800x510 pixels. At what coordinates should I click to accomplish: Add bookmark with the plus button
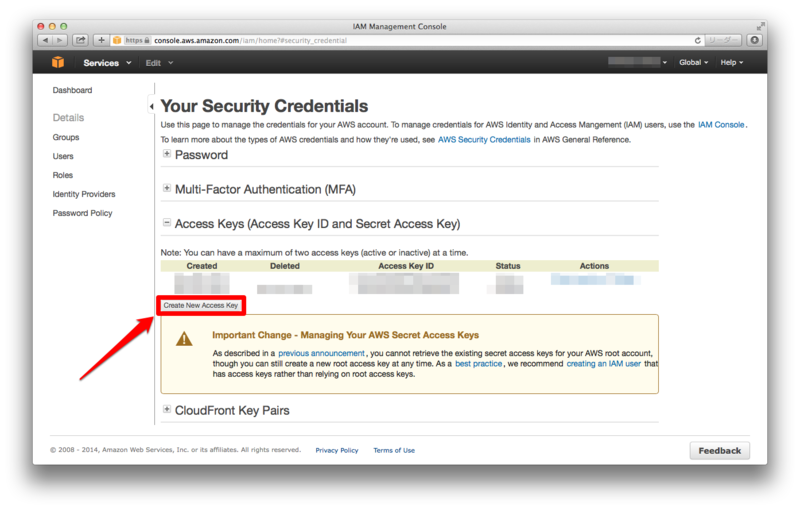[x=101, y=40]
